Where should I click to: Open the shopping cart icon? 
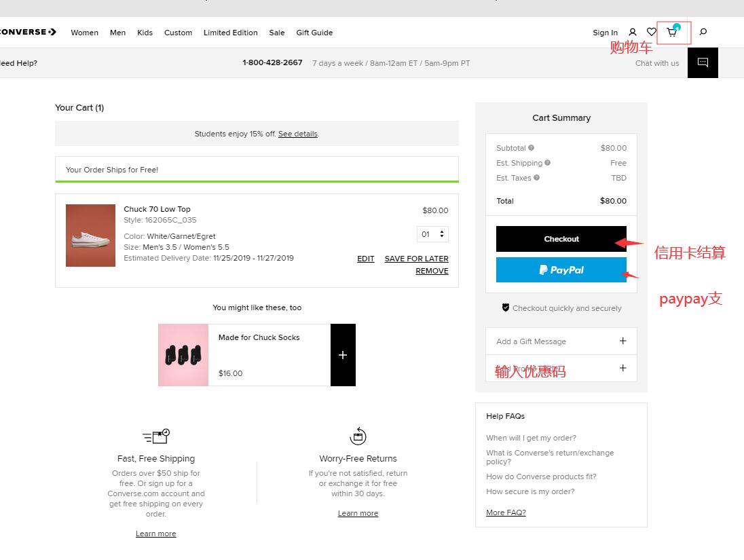[x=672, y=32]
